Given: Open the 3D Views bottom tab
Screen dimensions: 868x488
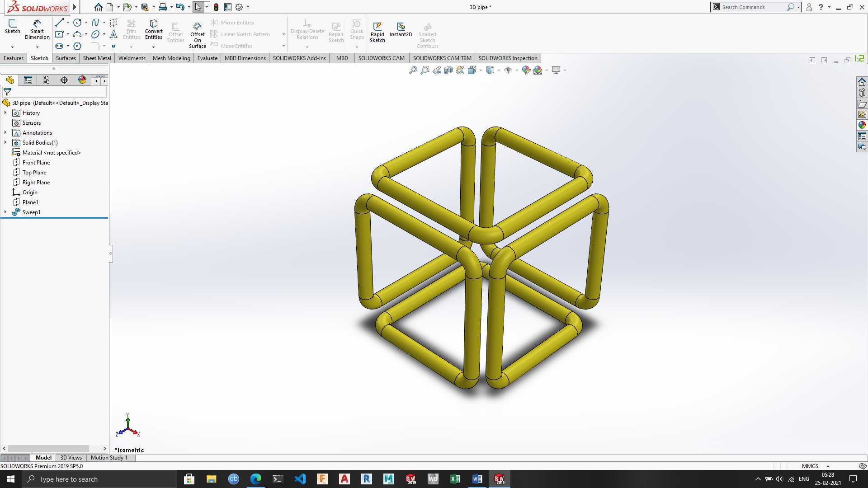Looking at the screenshot, I should point(71,458).
